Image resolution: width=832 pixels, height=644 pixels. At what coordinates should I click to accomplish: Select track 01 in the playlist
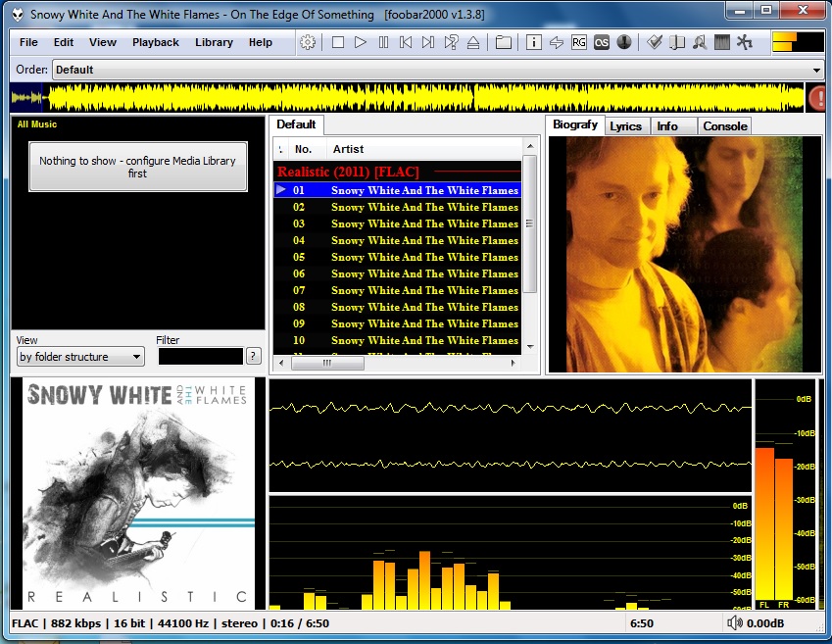(398, 190)
